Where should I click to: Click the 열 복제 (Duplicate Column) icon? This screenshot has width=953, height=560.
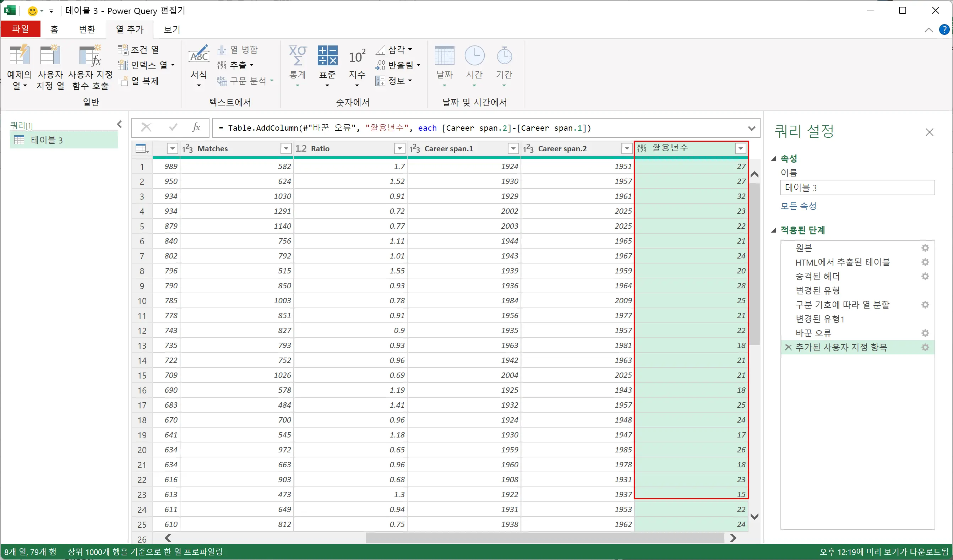coord(123,81)
